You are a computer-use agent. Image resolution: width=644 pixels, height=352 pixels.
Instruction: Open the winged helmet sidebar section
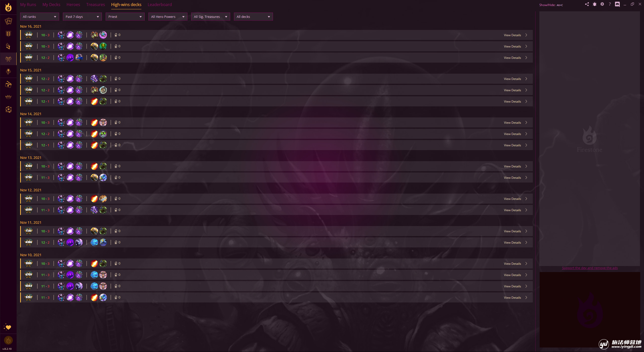click(8, 46)
